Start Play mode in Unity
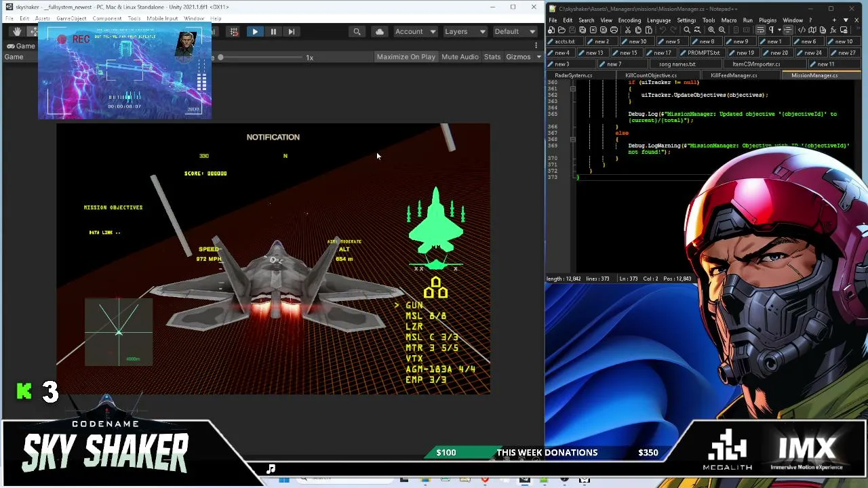 [x=254, y=31]
